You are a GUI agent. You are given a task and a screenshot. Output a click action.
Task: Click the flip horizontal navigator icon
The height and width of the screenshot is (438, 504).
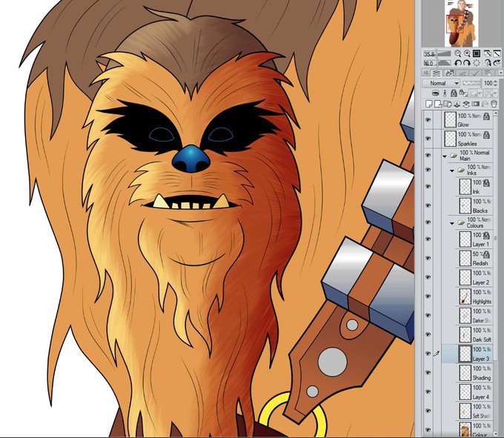pyautogui.click(x=488, y=63)
